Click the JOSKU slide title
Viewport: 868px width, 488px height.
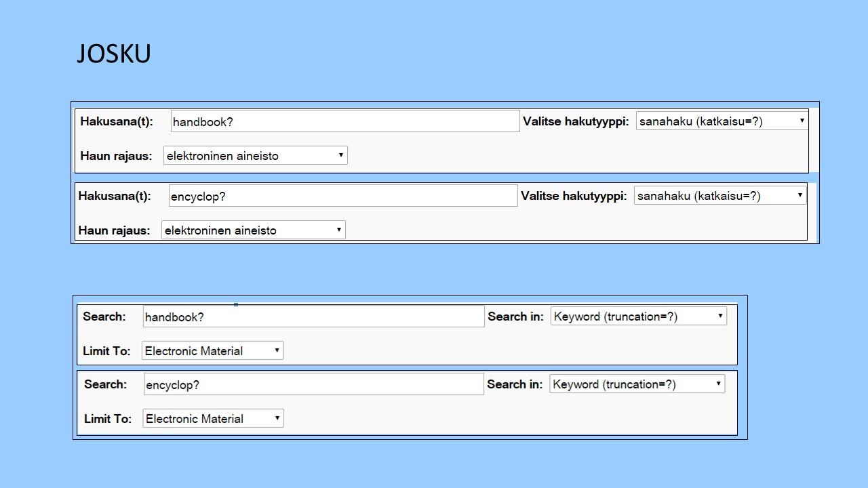113,54
